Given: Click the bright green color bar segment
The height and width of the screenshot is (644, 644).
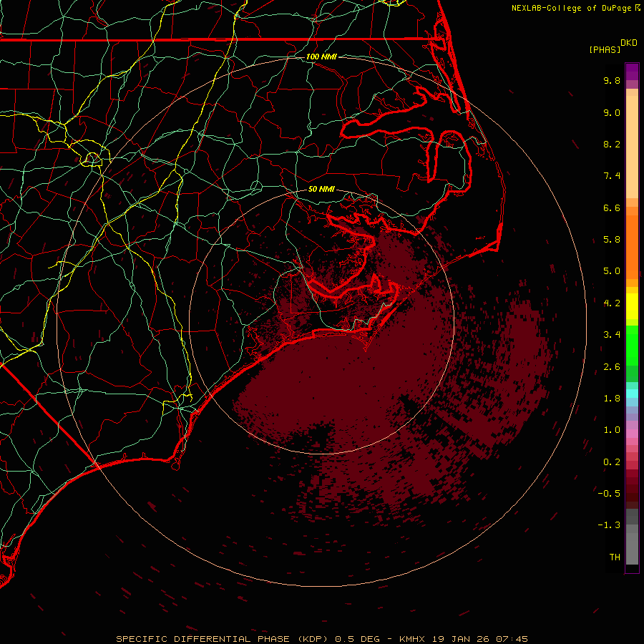Looking at the screenshot, I should coord(632,346).
